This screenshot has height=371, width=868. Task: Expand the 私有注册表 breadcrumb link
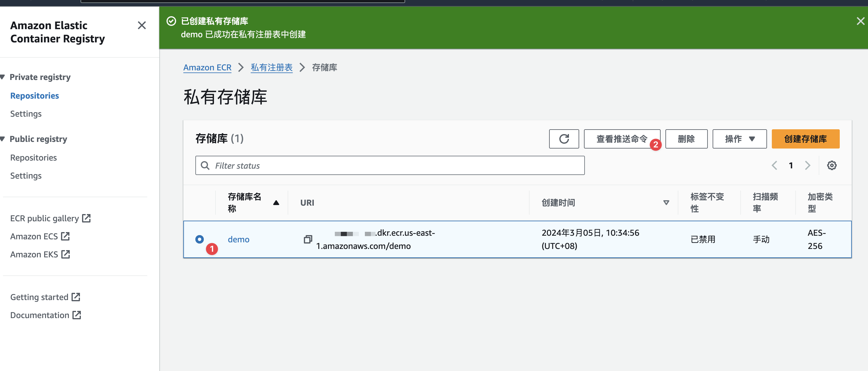tap(274, 68)
